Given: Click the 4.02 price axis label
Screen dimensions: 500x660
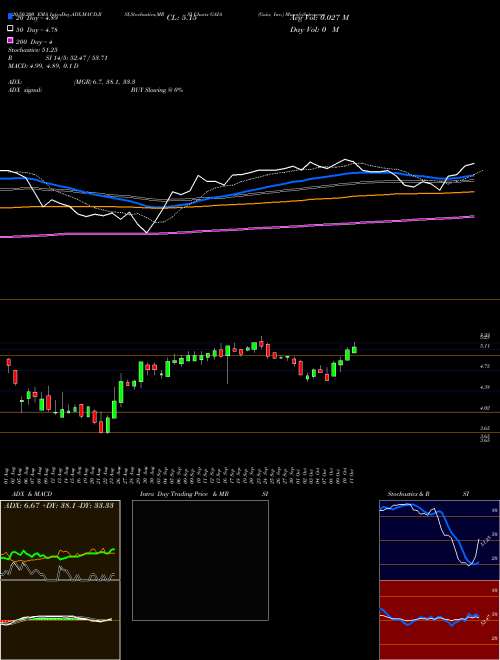Looking at the screenshot, I should [484, 407].
